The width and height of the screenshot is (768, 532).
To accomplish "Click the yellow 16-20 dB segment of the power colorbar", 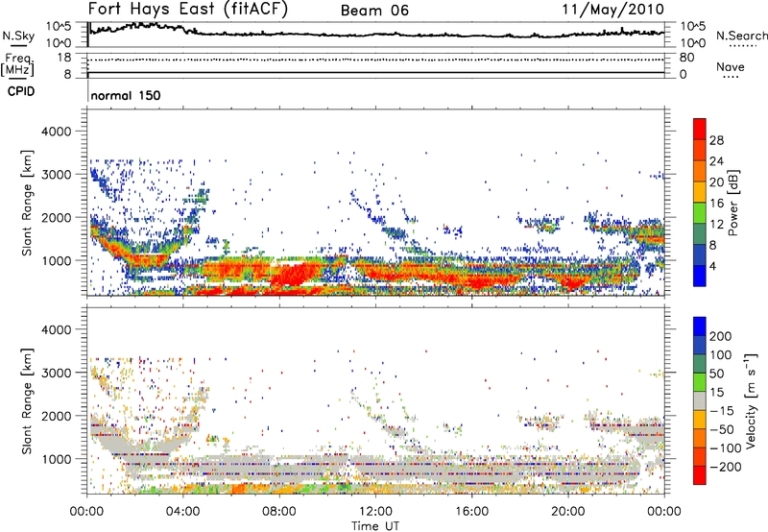I will (x=700, y=191).
